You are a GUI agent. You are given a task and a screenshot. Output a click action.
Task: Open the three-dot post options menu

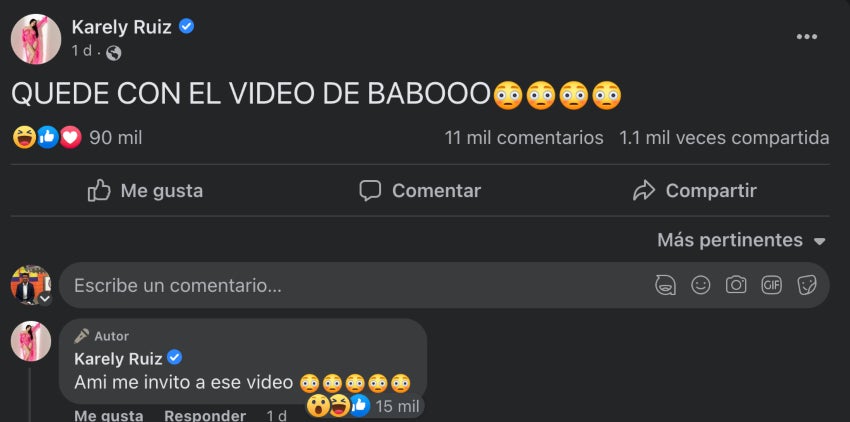(x=806, y=37)
